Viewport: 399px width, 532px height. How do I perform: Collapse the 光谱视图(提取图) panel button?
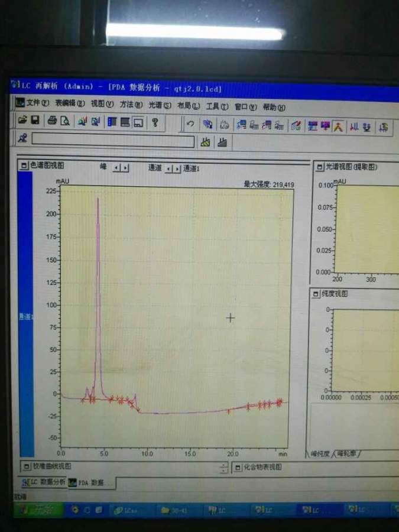click(320, 167)
